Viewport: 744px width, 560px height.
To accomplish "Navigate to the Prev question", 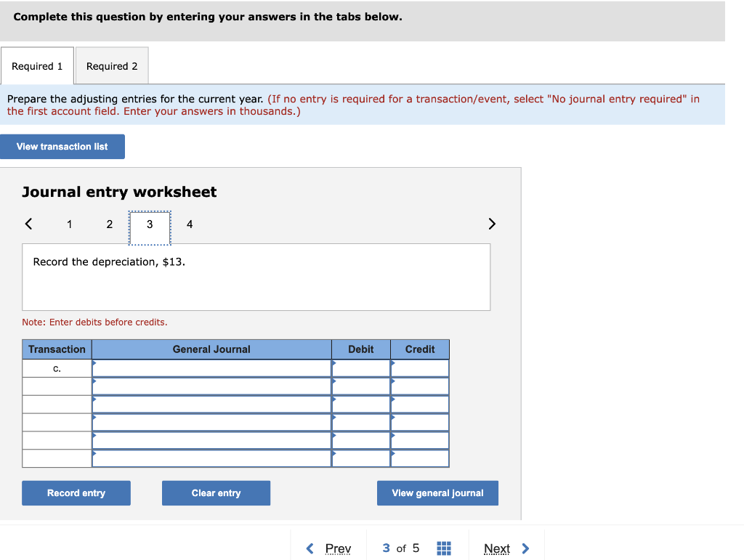I will click(x=336, y=548).
